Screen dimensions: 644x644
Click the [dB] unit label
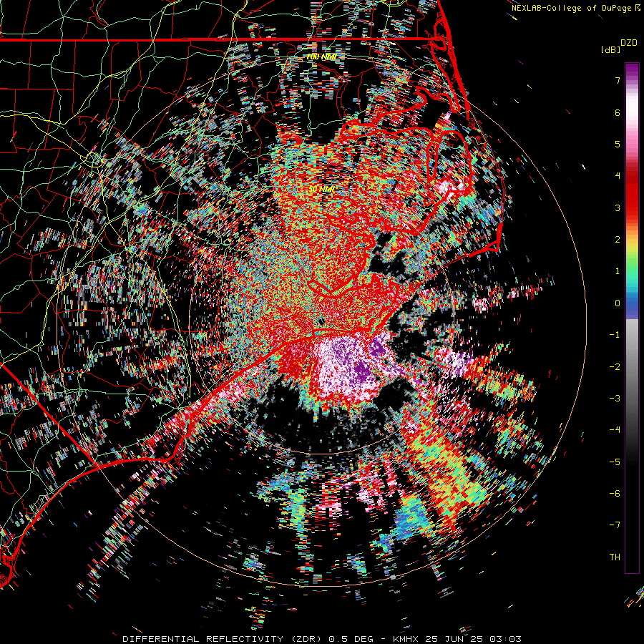click(611, 49)
